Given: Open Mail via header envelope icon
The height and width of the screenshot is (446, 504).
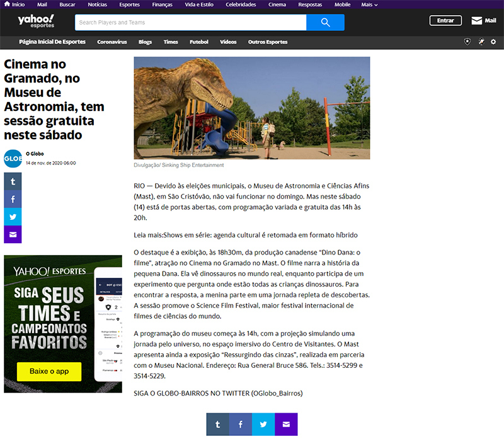Looking at the screenshot, I should click(483, 21).
